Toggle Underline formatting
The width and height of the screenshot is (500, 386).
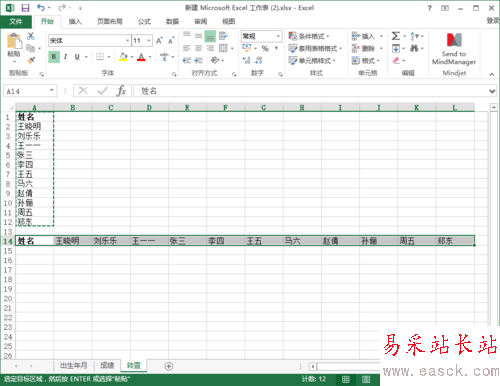pyautogui.click(x=77, y=57)
